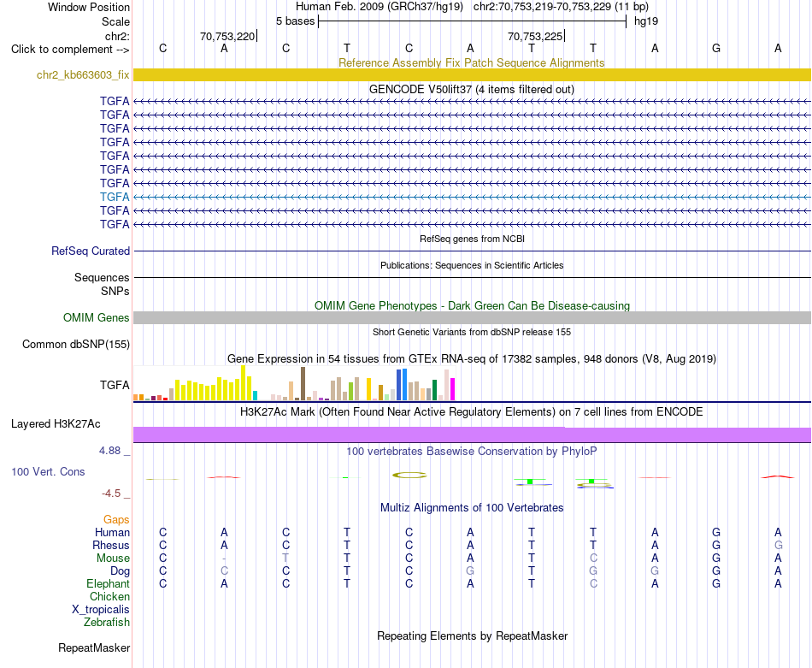812x668 pixels.
Task: Click the TGFA label beside the GTEx bar chart
Action: point(115,385)
